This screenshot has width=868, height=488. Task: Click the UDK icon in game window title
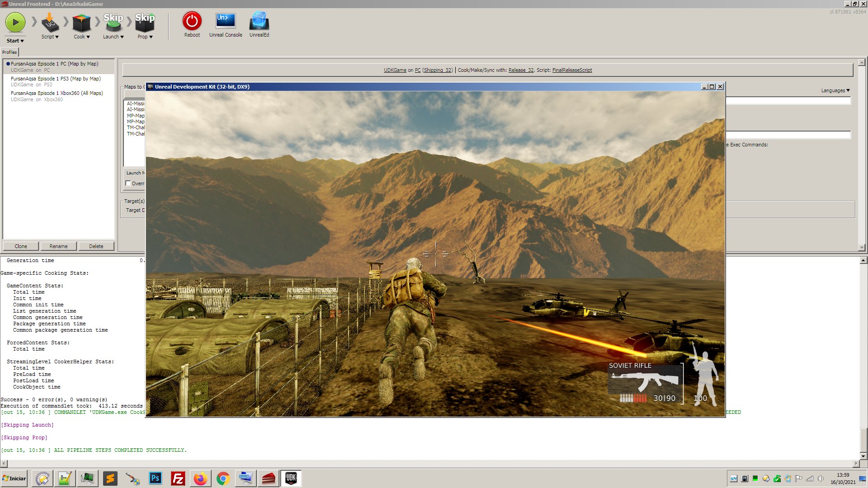[x=151, y=87]
